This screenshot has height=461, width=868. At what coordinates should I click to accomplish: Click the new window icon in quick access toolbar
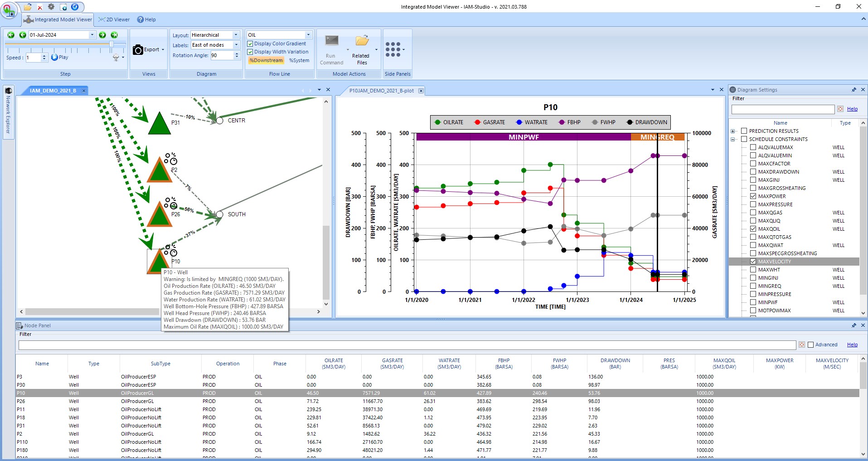(x=63, y=7)
